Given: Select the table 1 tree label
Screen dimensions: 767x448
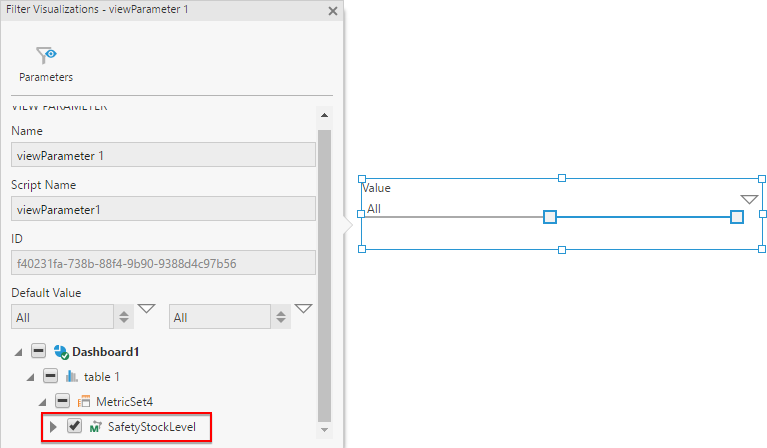Looking at the screenshot, I should (x=102, y=377).
